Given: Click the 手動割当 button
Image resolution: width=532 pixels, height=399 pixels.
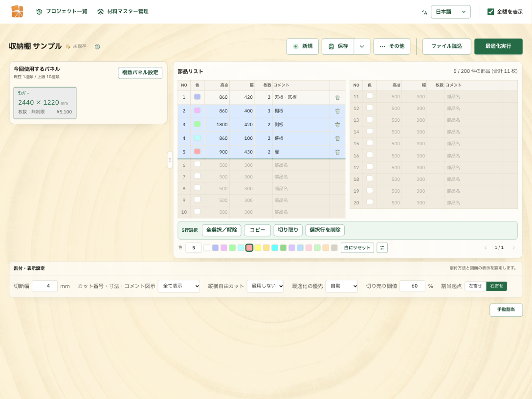Looking at the screenshot, I should click(x=506, y=310).
